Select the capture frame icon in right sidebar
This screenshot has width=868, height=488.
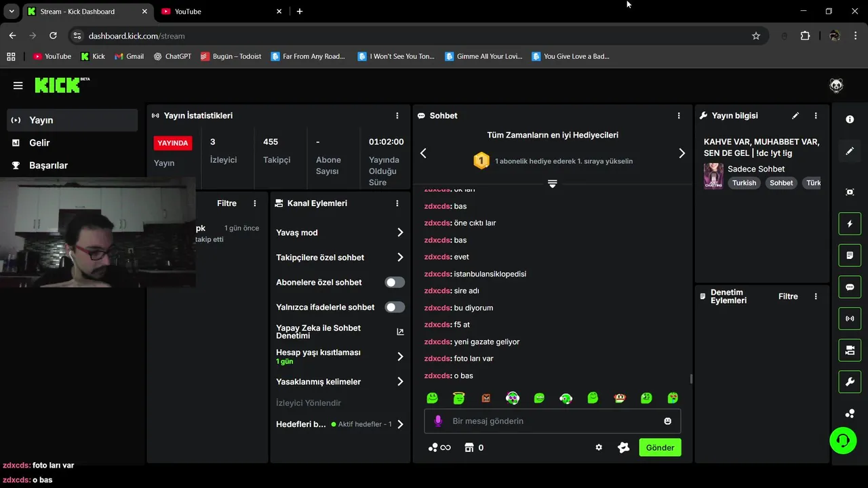(850, 192)
